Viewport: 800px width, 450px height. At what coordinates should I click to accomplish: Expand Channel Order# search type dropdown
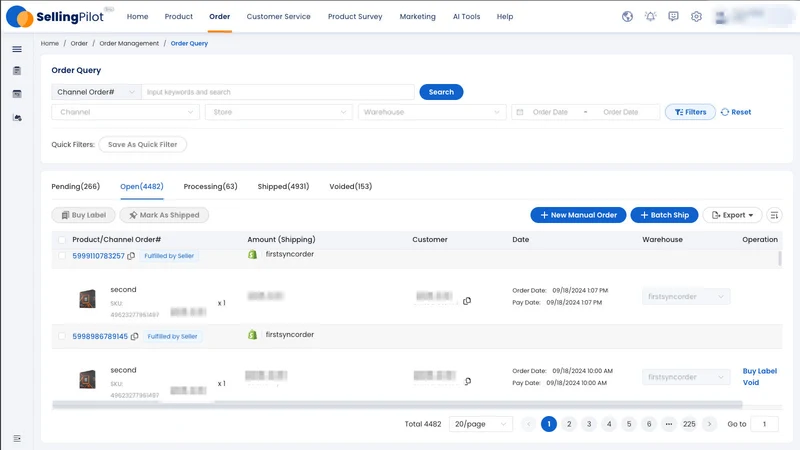(96, 92)
